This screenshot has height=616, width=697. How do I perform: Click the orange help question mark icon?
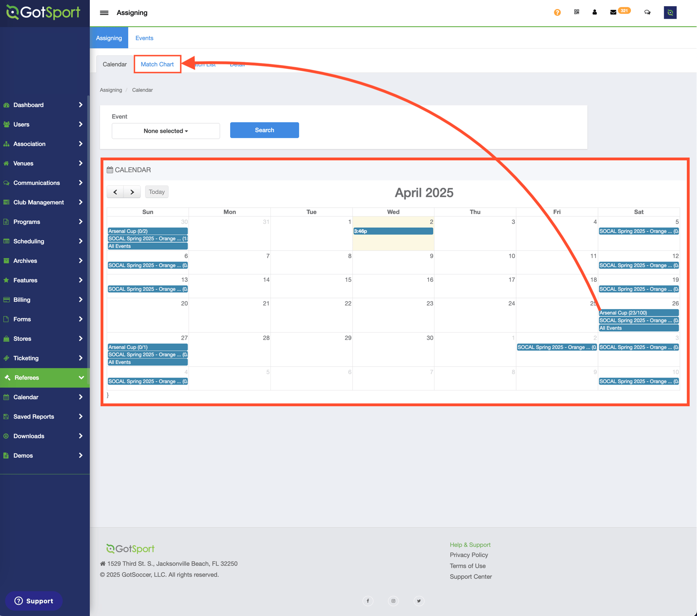click(557, 12)
